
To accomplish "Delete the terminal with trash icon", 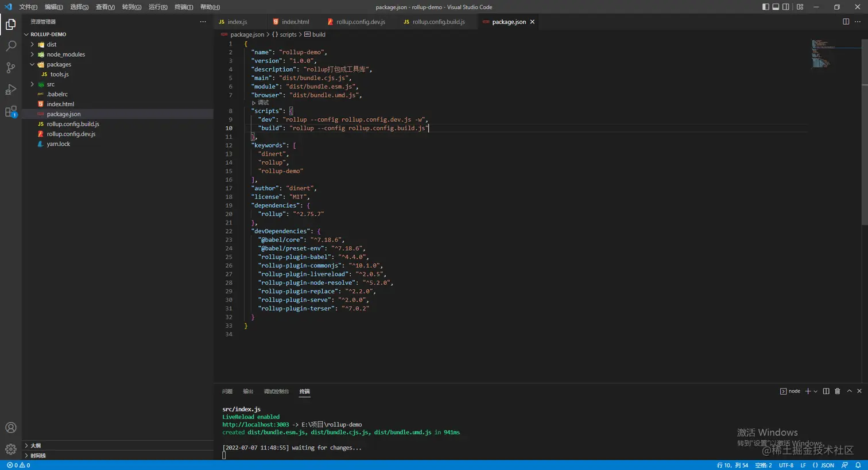I will tap(837, 391).
